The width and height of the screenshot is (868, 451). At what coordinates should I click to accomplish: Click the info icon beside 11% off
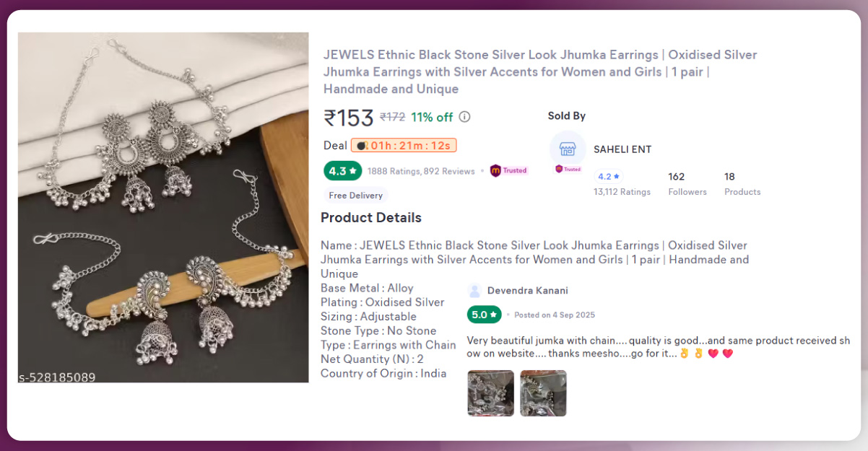click(x=465, y=117)
